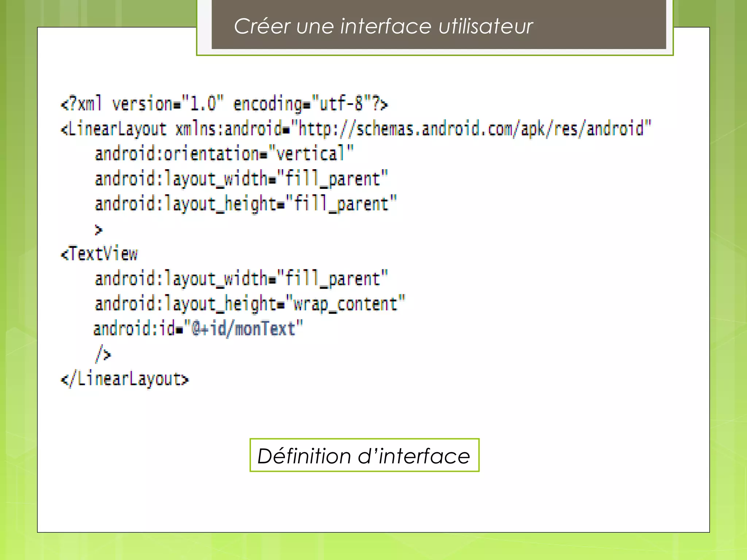Click the android:id="@+id/monText" line

tap(198, 329)
